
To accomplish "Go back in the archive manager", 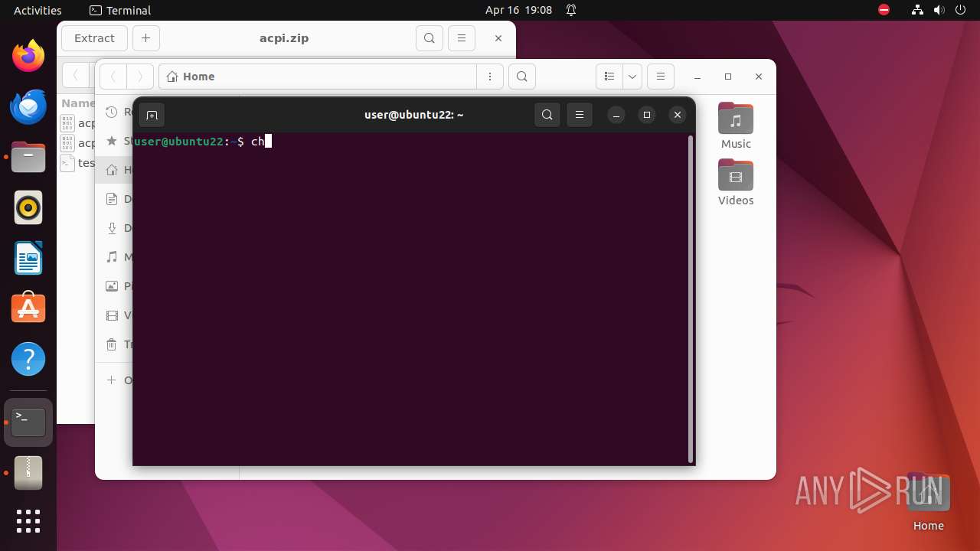I will (75, 76).
